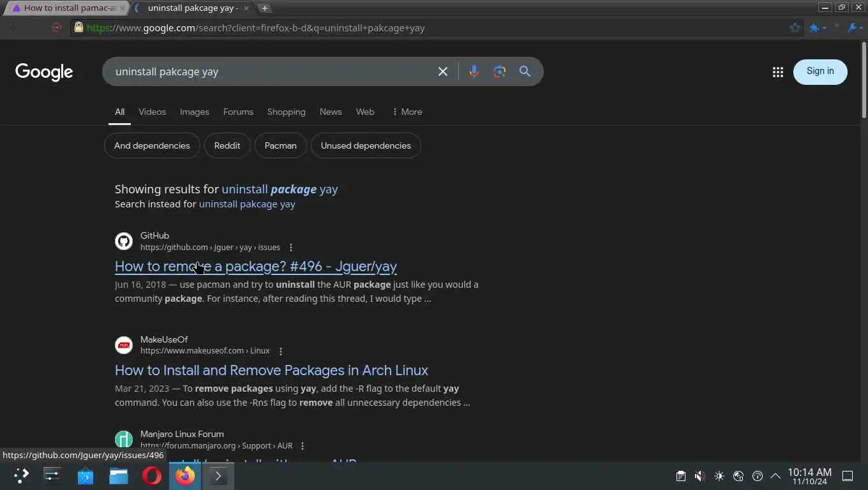Screen dimensions: 868x490
Task: Start voice search with the microphone icon
Action: (474, 71)
